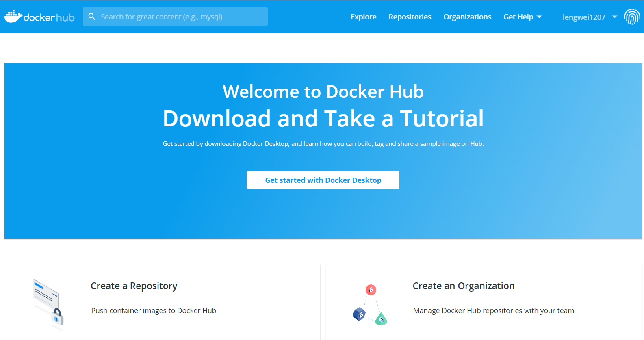Image resolution: width=644 pixels, height=340 pixels.
Task: Click the "Download and Take a Tutorial" heading
Action: (x=323, y=119)
